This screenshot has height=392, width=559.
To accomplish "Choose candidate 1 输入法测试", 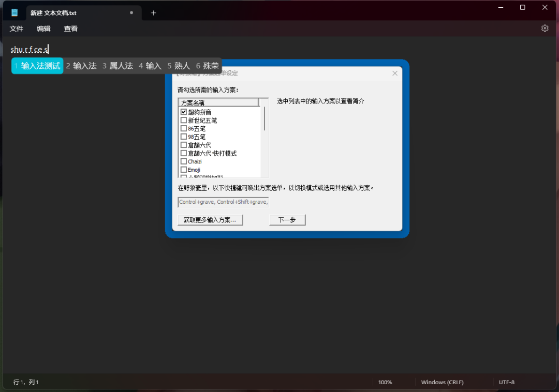I will point(37,66).
